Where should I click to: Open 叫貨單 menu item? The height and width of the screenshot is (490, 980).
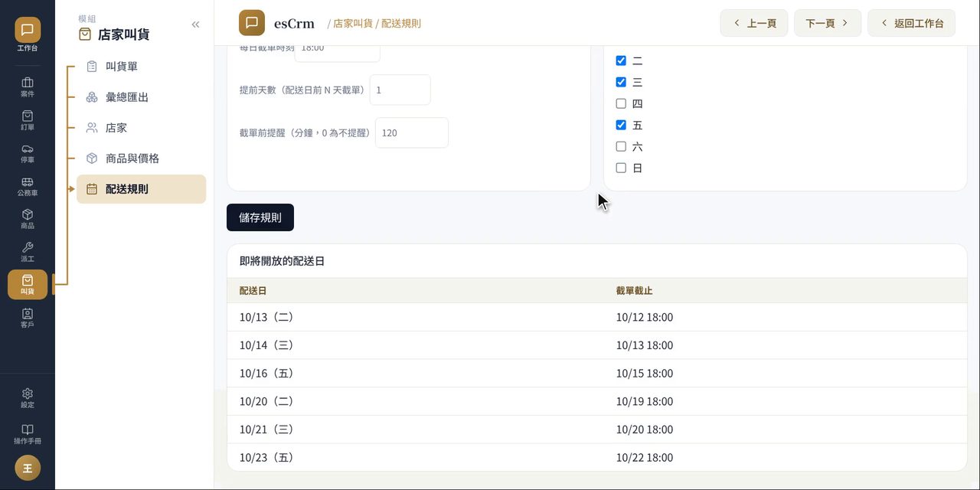click(x=141, y=67)
